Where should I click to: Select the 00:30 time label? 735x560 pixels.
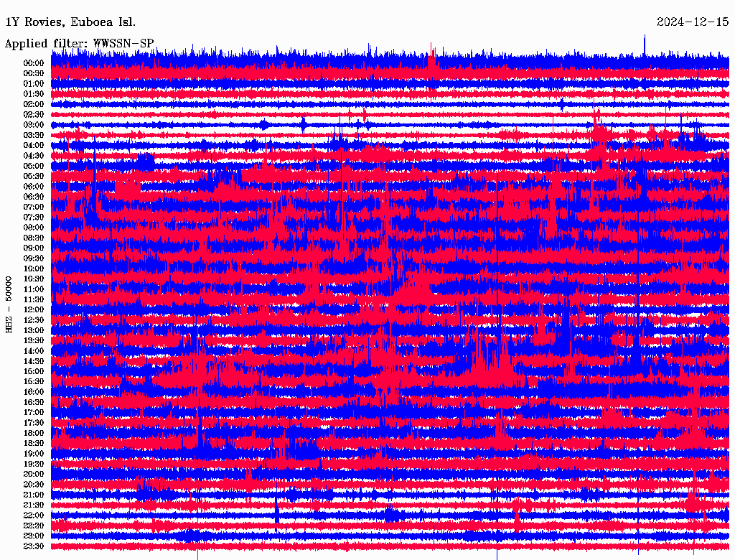pyautogui.click(x=34, y=73)
